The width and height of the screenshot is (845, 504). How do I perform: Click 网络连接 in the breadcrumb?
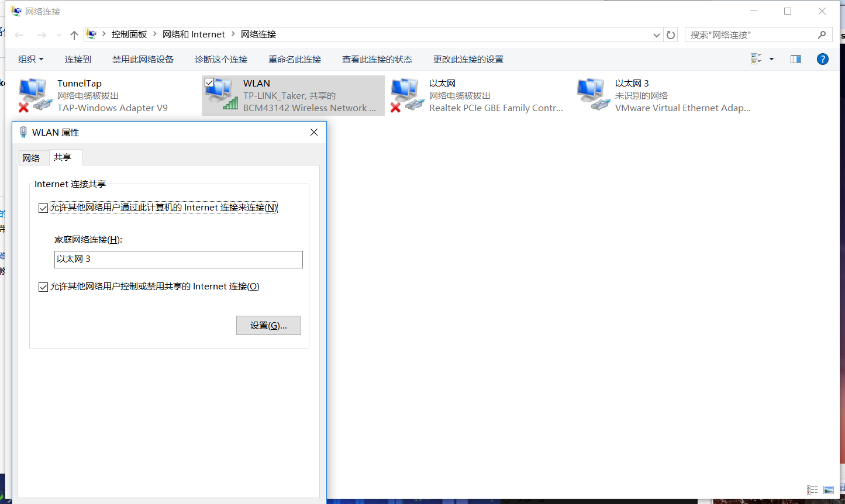[258, 34]
